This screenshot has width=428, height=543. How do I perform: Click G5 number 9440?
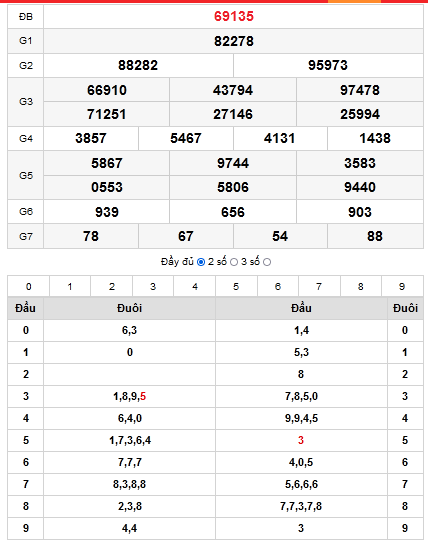[360, 187]
